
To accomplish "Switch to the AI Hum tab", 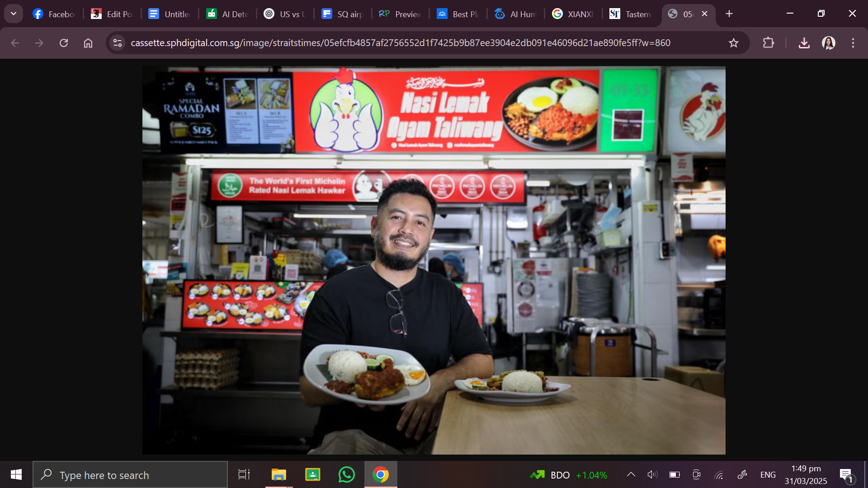I will pyautogui.click(x=515, y=14).
